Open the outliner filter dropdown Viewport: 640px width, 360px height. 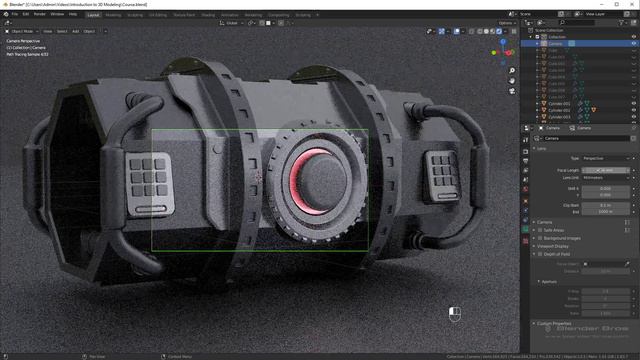click(x=623, y=23)
